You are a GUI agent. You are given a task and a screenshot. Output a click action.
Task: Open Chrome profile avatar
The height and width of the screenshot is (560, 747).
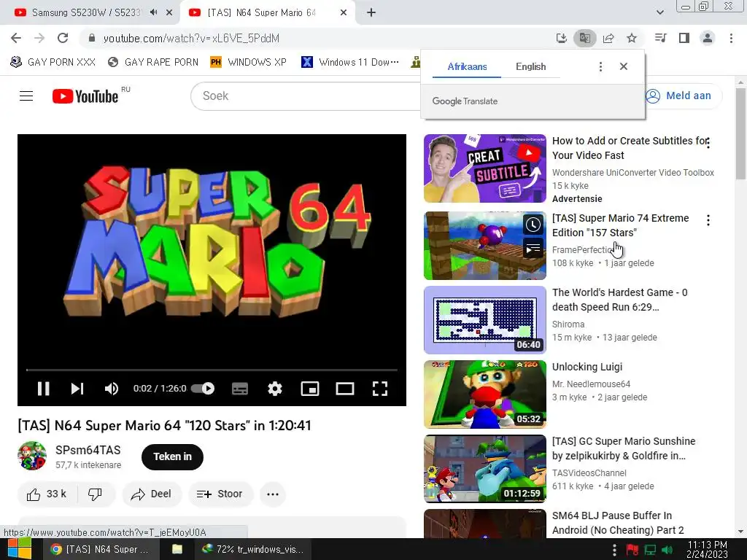point(708,38)
